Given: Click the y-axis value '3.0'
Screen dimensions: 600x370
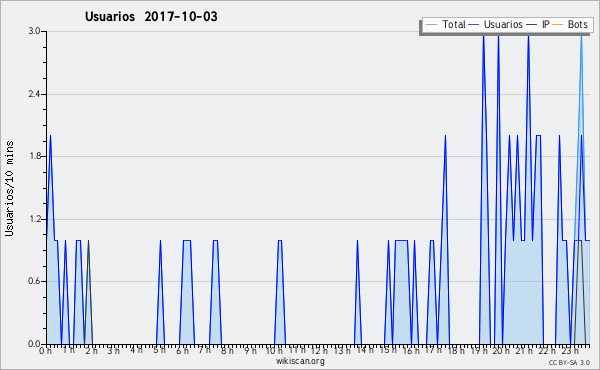Looking at the screenshot, I should point(34,31).
